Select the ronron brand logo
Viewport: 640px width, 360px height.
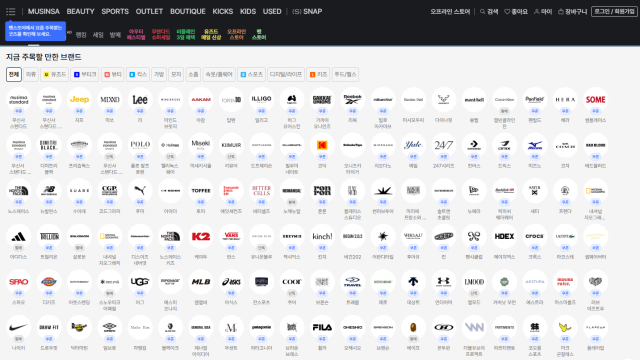pyautogui.click(x=322, y=191)
